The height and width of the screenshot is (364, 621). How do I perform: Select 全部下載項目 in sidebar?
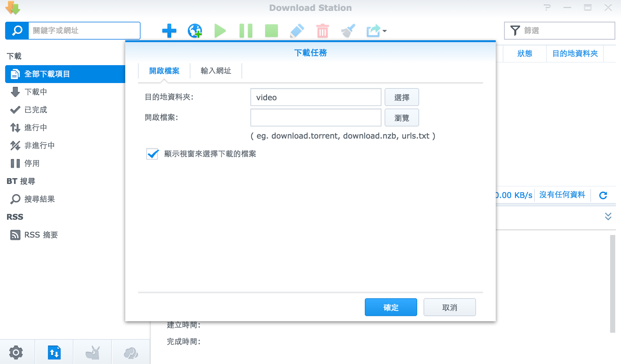pyautogui.click(x=65, y=74)
